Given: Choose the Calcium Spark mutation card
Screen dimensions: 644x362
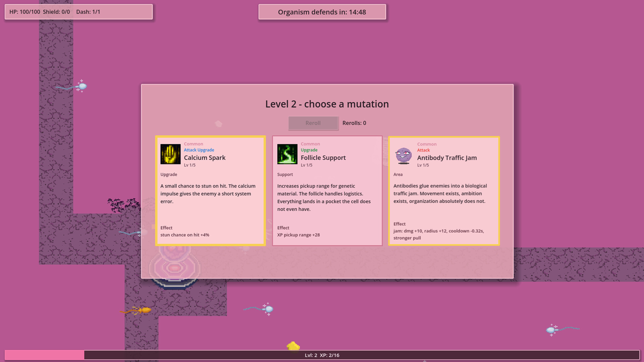Looking at the screenshot, I should point(211,191).
